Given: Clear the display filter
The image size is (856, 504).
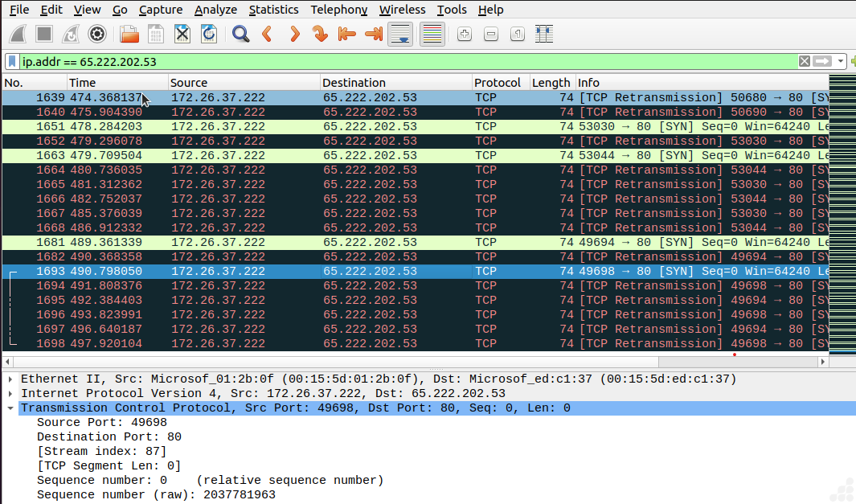Looking at the screenshot, I should click(804, 61).
